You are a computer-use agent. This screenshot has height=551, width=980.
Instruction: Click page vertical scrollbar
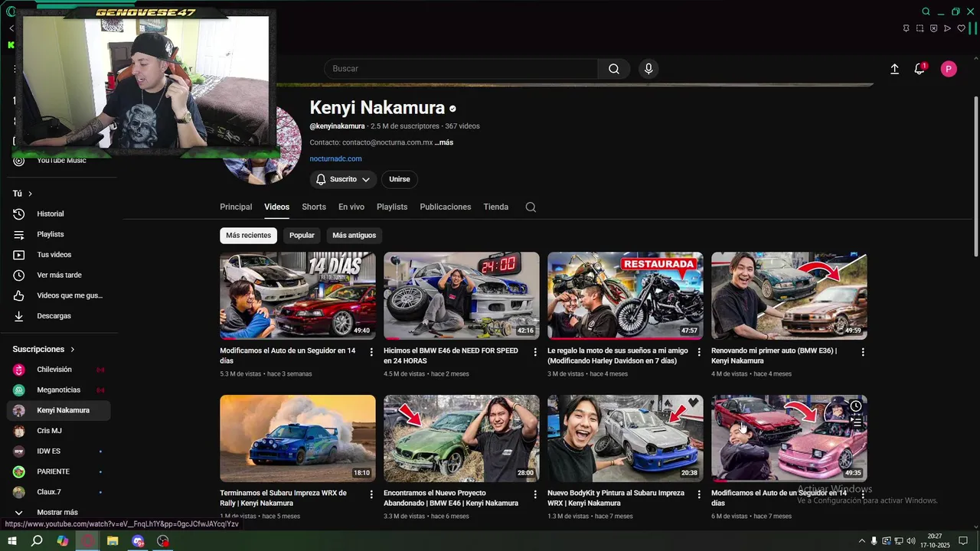click(975, 176)
